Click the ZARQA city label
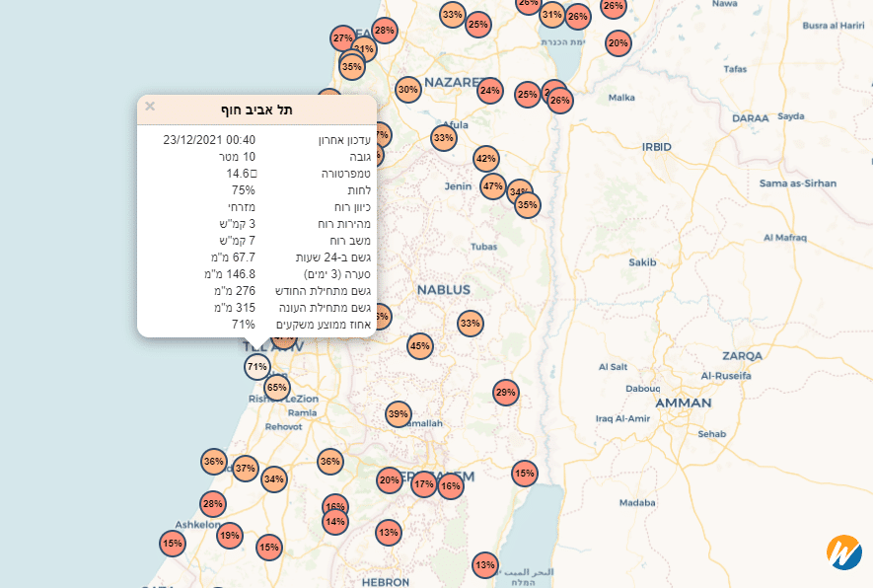This screenshot has height=588, width=873. coord(742,356)
